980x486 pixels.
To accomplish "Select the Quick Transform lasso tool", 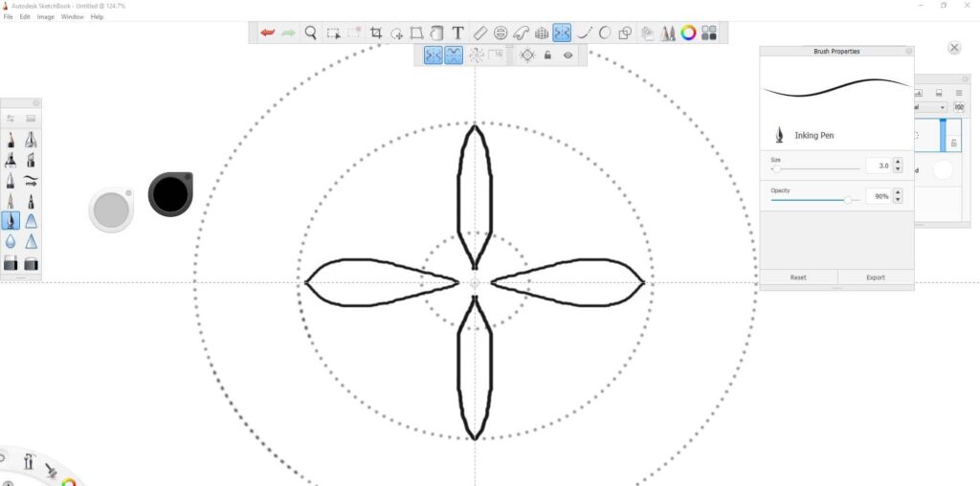I will pyautogui.click(x=396, y=33).
